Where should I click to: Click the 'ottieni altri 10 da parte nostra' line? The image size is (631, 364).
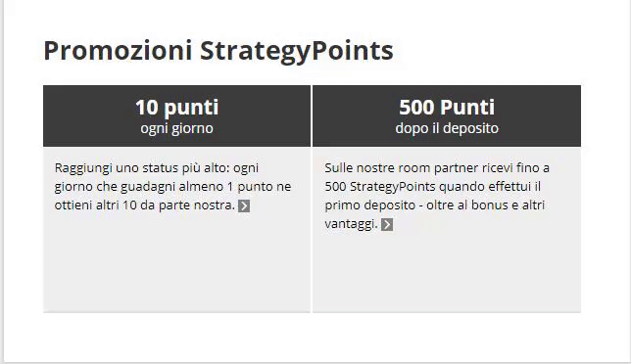coord(144,205)
